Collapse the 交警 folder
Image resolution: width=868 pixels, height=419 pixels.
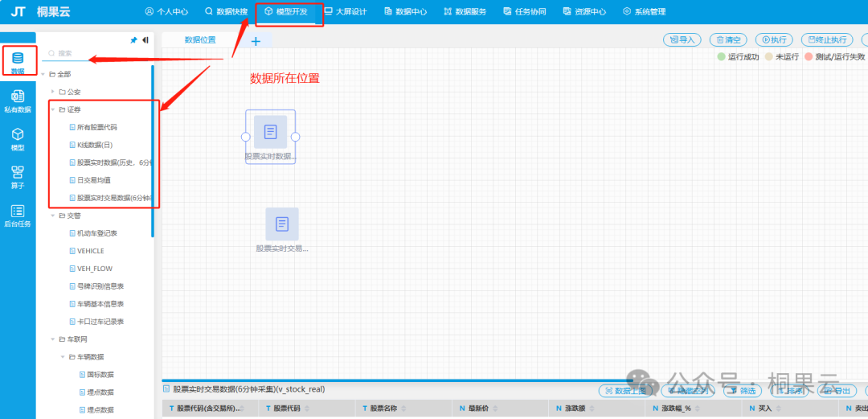52,216
